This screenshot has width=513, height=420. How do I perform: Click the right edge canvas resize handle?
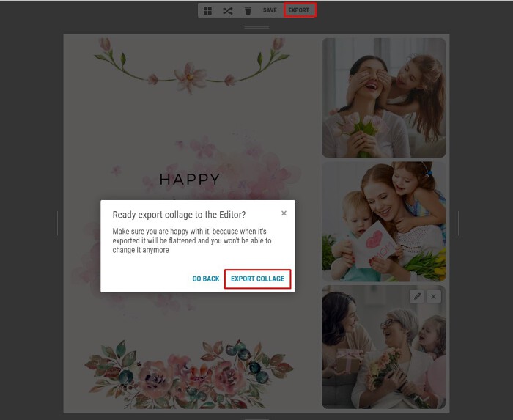pyautogui.click(x=458, y=224)
